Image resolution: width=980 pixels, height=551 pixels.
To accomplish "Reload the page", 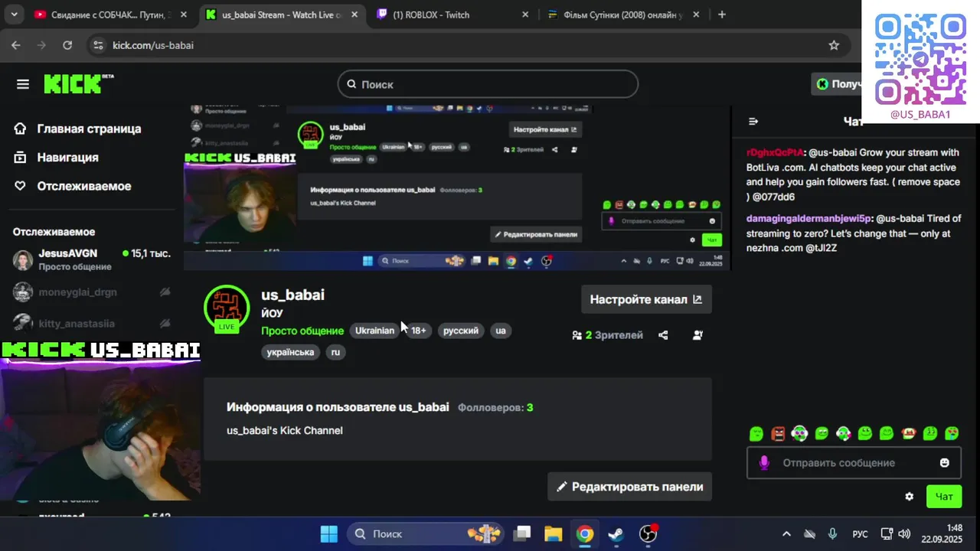I will point(67,45).
